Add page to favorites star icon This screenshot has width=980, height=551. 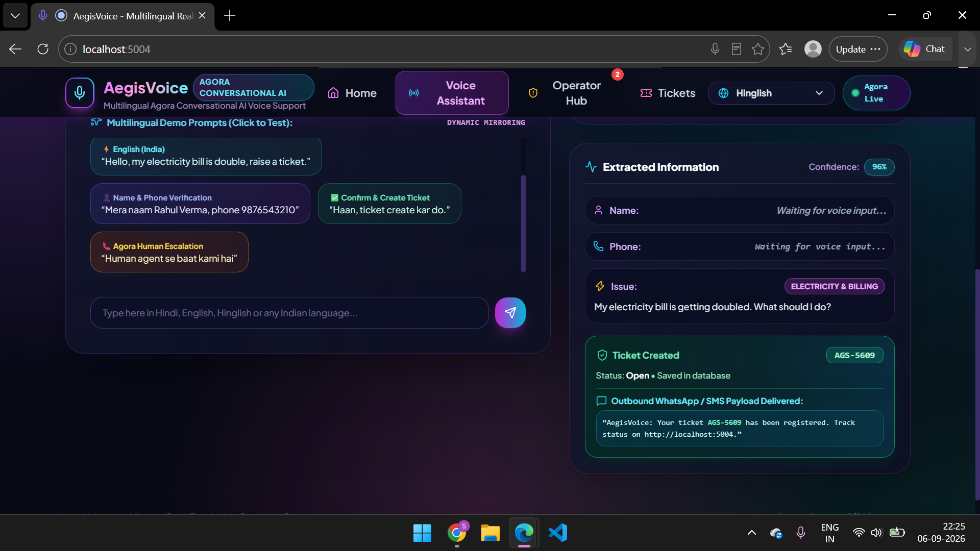758,49
